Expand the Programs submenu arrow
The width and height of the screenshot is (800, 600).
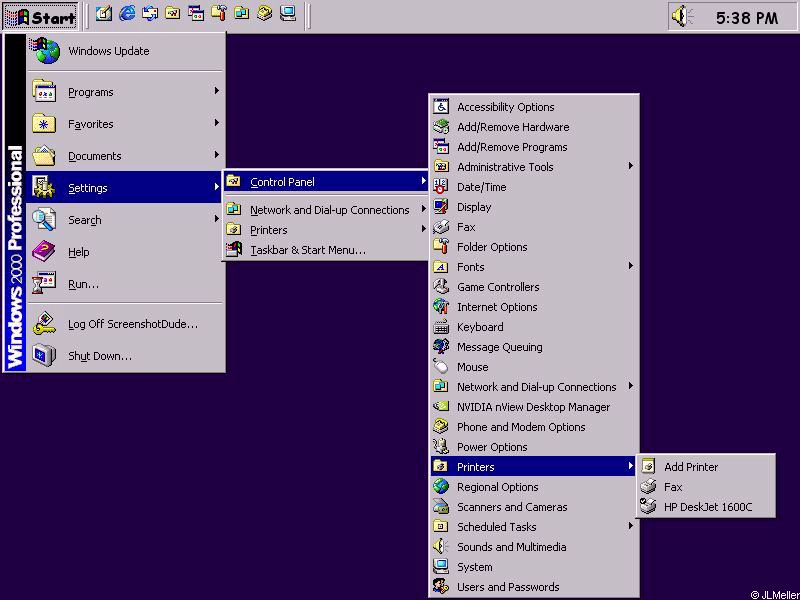click(x=217, y=91)
